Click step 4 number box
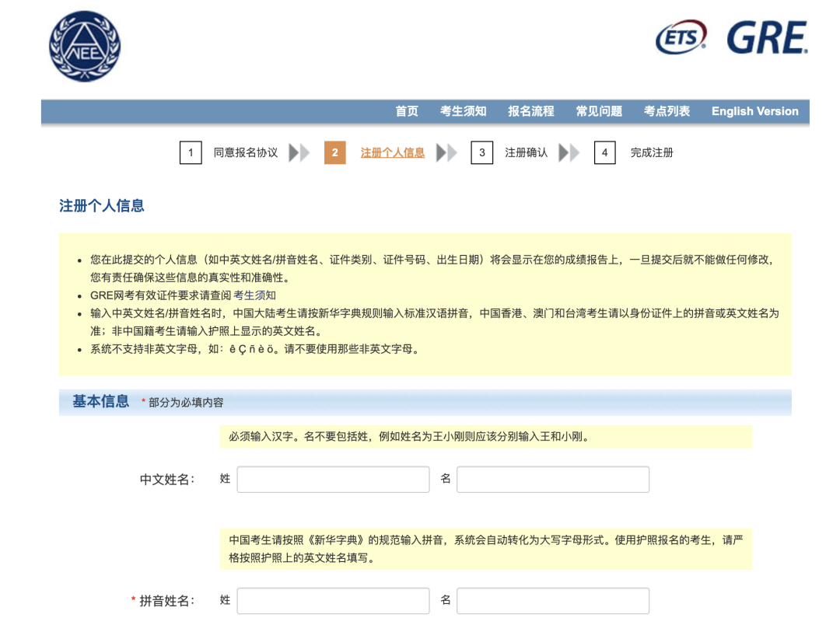840x625 pixels. (605, 152)
